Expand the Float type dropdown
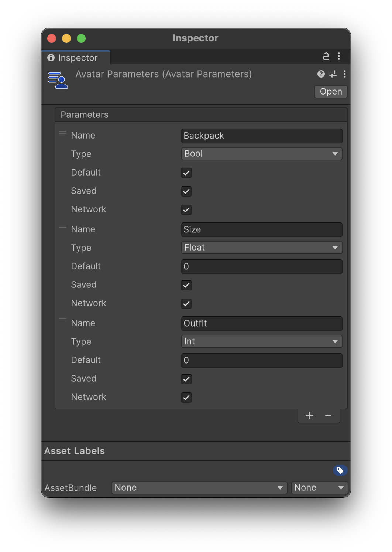This screenshot has width=392, height=552. click(x=261, y=248)
